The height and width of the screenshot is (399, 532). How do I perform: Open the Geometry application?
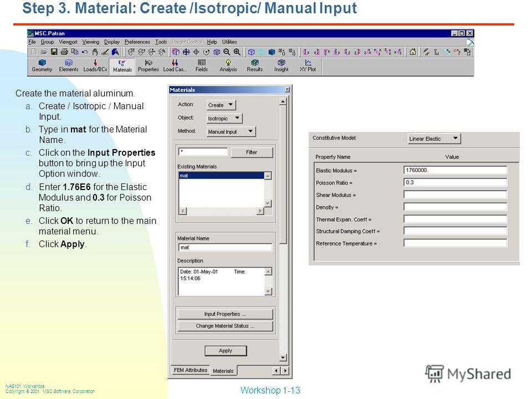click(42, 66)
